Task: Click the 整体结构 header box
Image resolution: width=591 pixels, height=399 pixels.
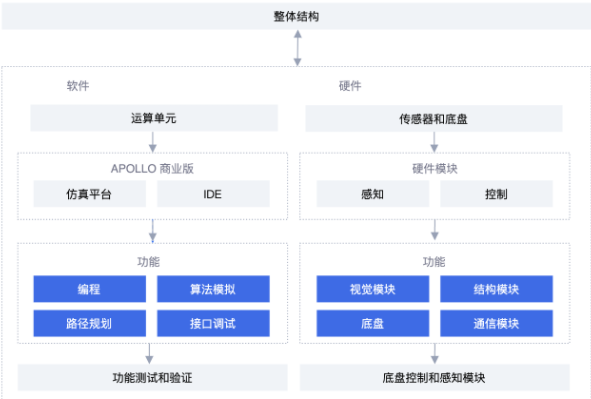Action: (x=296, y=16)
